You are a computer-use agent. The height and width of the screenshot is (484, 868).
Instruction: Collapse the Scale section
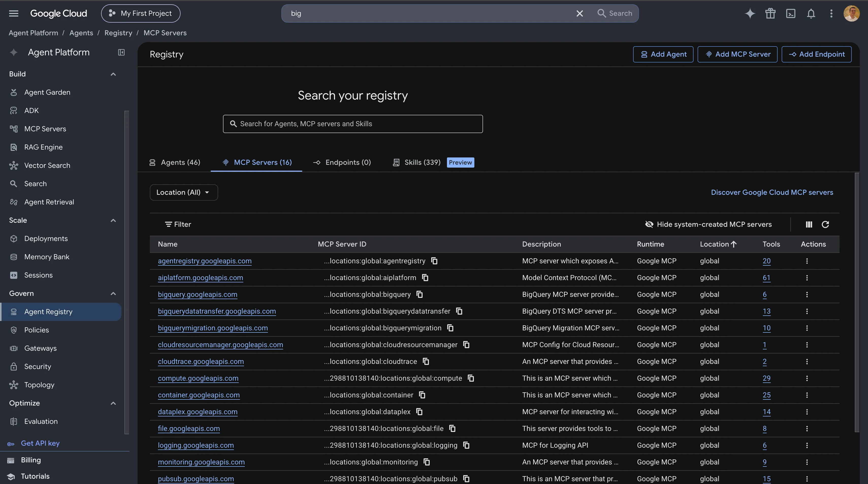click(113, 220)
